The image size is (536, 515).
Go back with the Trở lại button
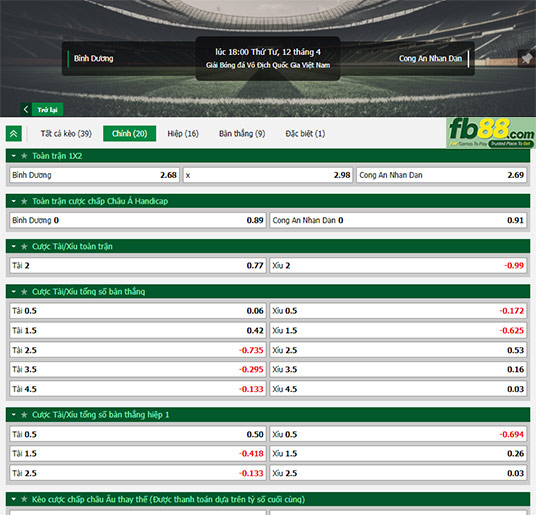coord(42,109)
